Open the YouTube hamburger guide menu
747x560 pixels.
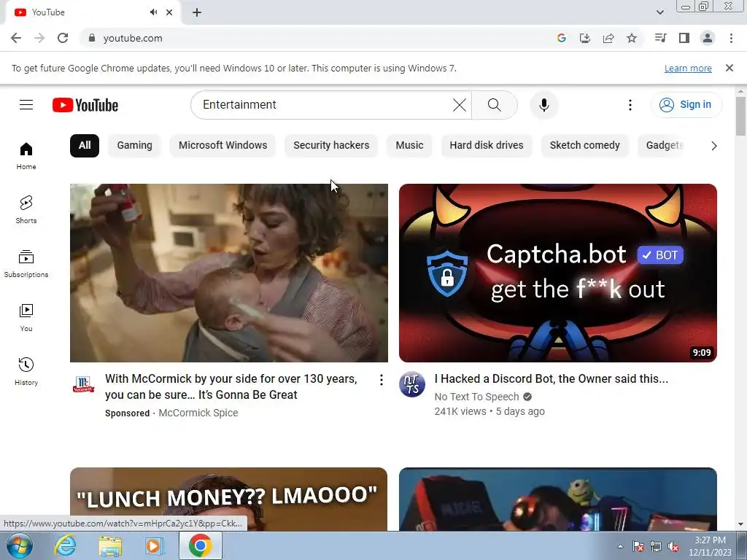tap(26, 105)
